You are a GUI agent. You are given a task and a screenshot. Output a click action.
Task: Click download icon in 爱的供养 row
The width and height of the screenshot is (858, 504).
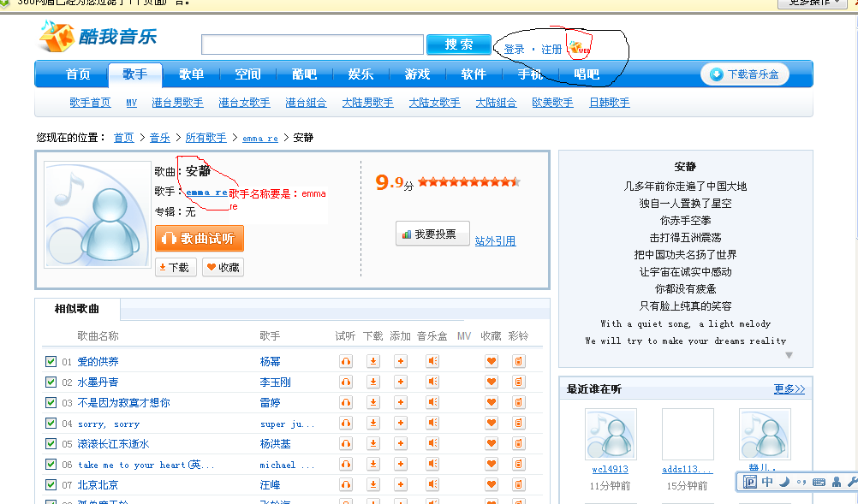click(x=373, y=361)
